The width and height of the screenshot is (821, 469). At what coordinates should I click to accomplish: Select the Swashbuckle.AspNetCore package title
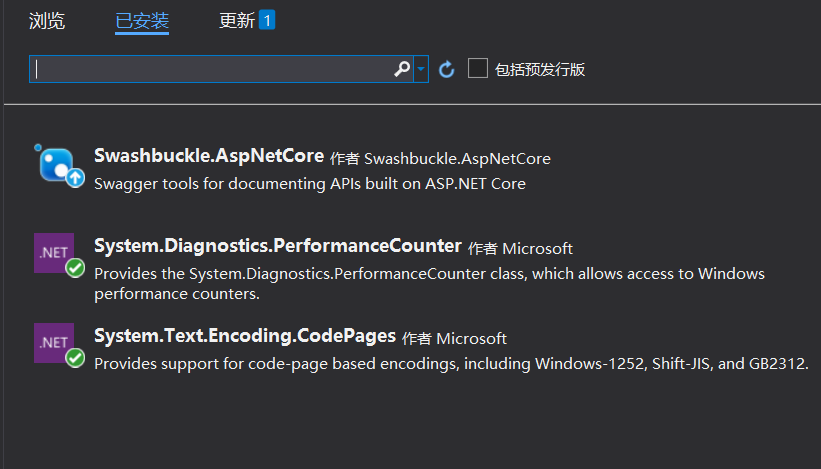[x=209, y=156]
